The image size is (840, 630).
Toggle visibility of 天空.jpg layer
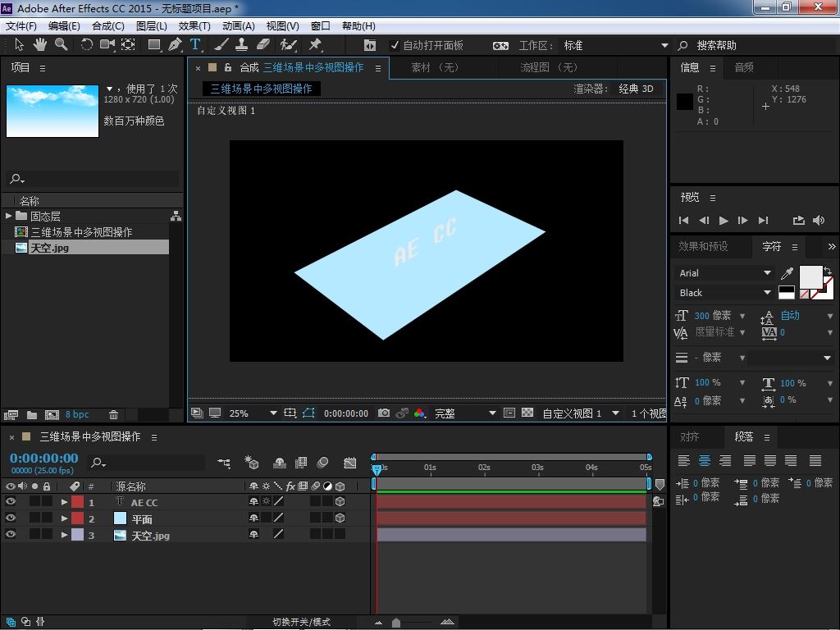pyautogui.click(x=11, y=535)
